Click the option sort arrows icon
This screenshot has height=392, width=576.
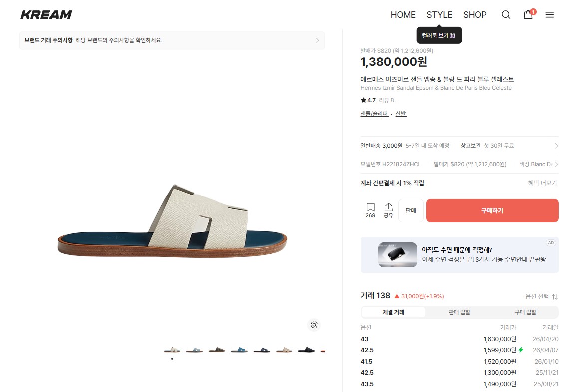pyautogui.click(x=555, y=296)
